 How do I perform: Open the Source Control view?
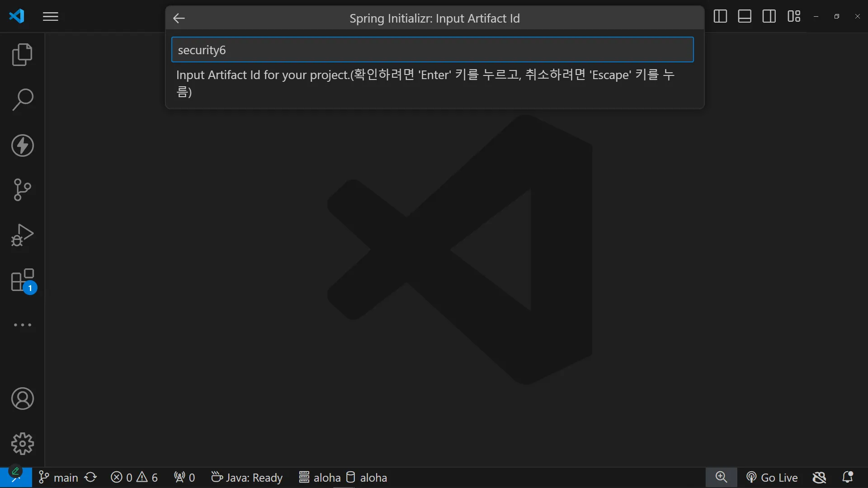pos(22,190)
